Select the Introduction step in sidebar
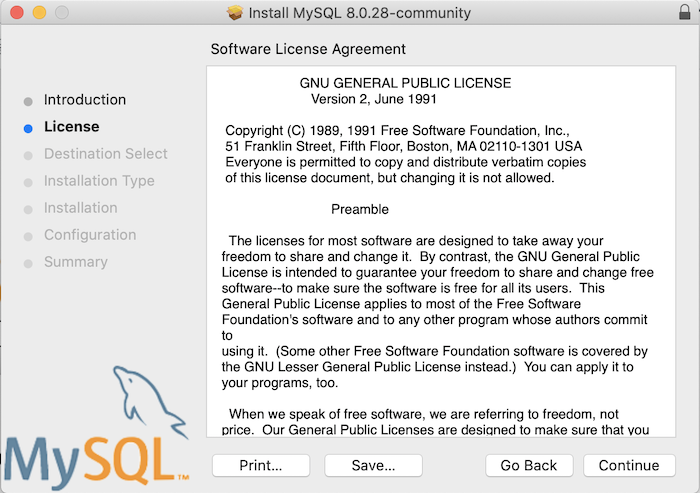The width and height of the screenshot is (700, 493). coord(85,100)
